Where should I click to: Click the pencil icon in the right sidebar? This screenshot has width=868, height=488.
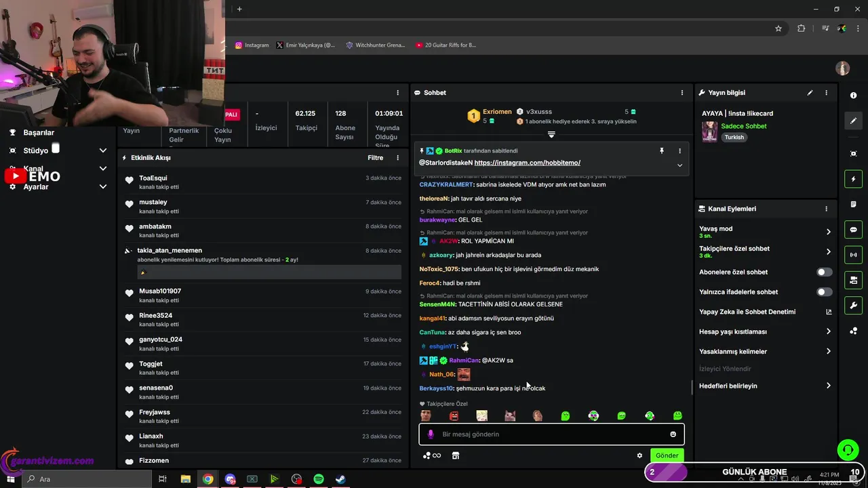[854, 121]
